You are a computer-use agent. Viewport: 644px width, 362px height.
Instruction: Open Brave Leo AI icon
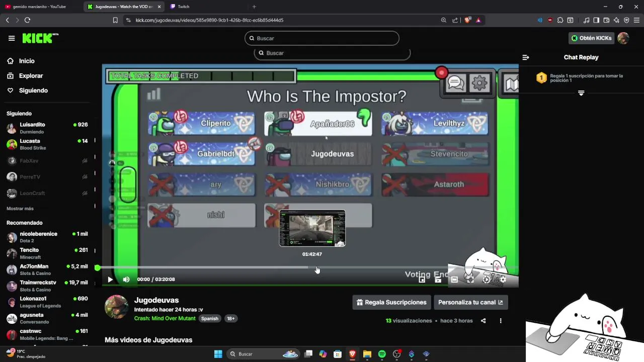(x=616, y=20)
